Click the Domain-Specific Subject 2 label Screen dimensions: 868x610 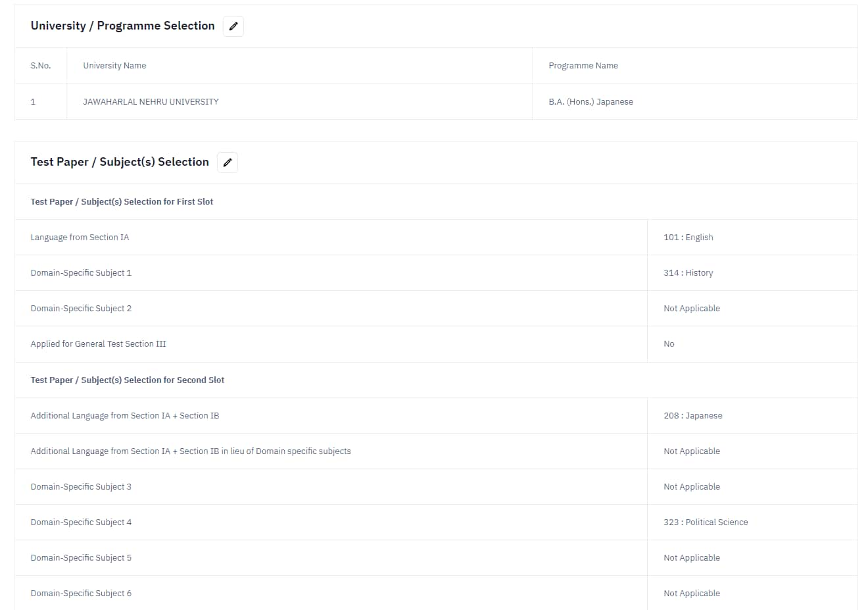pyautogui.click(x=81, y=309)
